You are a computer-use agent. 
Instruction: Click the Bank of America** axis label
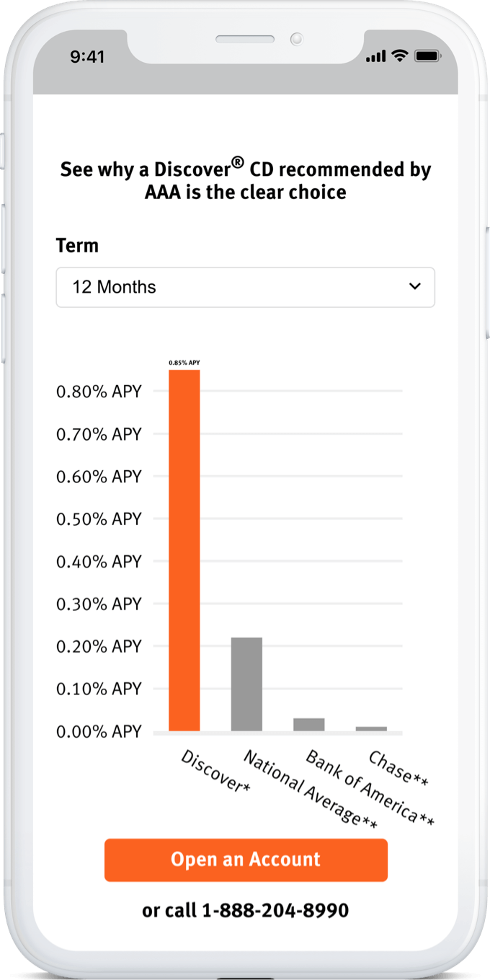(370, 787)
